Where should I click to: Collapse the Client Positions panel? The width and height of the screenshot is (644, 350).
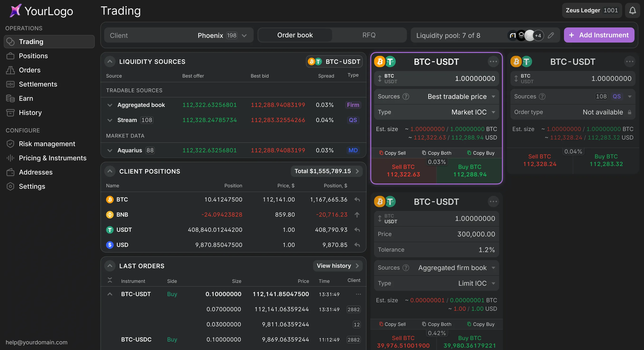[110, 171]
